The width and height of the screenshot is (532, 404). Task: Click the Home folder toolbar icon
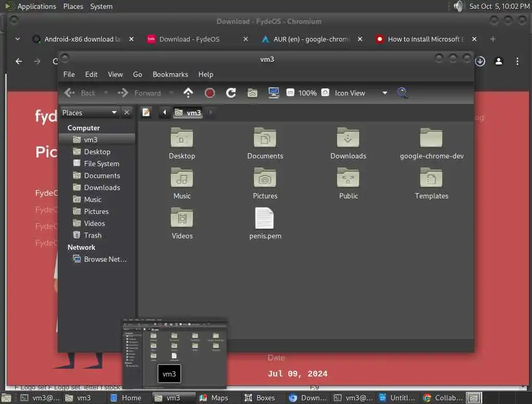click(x=252, y=93)
